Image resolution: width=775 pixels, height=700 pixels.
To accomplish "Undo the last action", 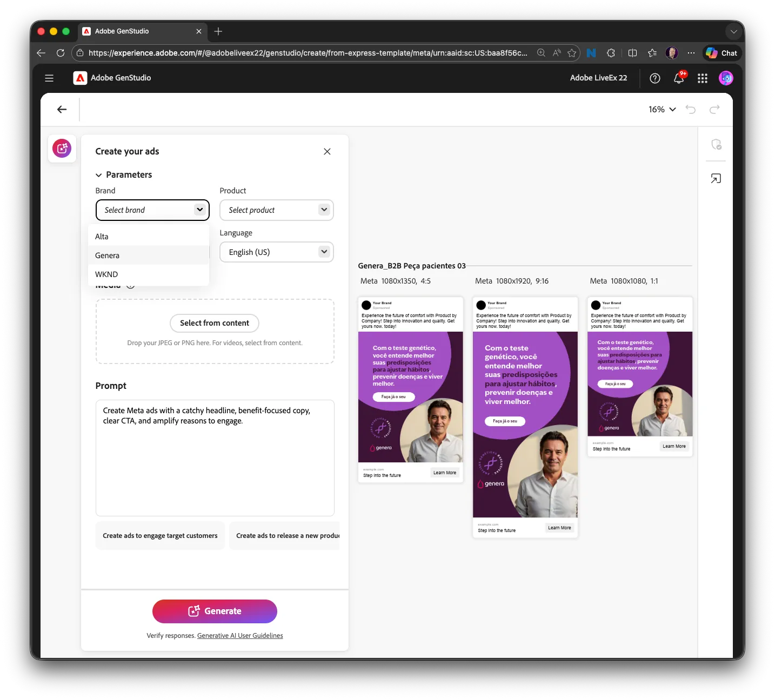I will coord(691,110).
